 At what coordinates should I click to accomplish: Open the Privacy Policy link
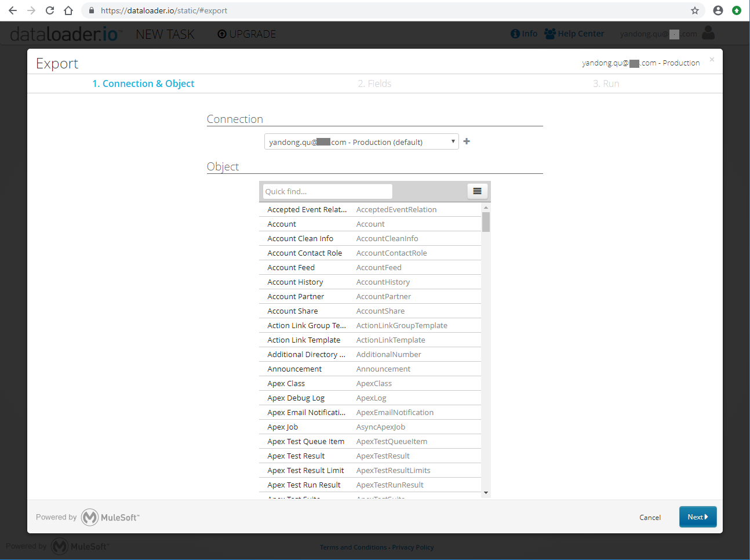click(413, 547)
